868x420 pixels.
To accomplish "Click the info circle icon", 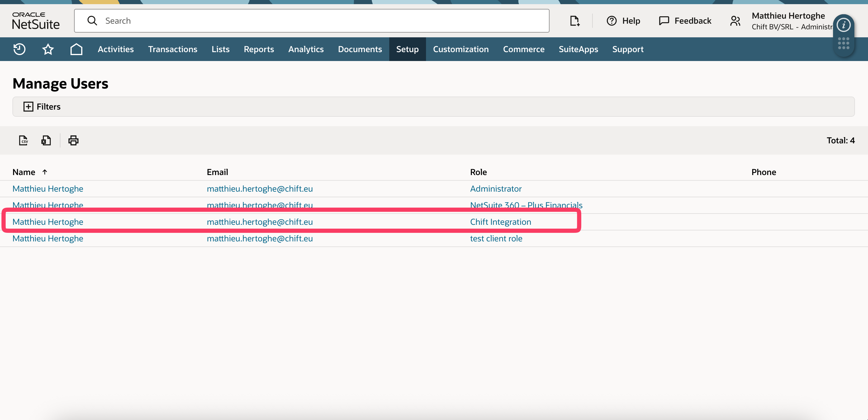I will pos(843,25).
